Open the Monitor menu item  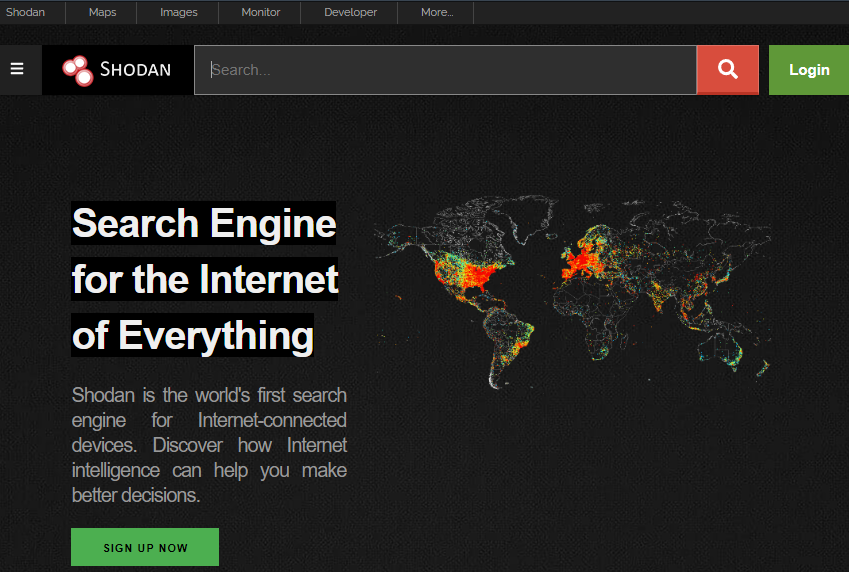pyautogui.click(x=260, y=12)
